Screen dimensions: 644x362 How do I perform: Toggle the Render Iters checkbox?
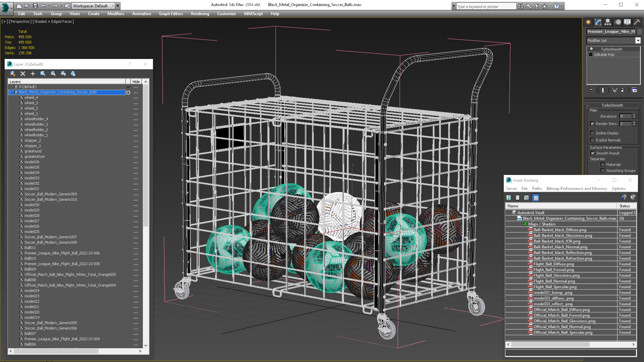pos(592,123)
